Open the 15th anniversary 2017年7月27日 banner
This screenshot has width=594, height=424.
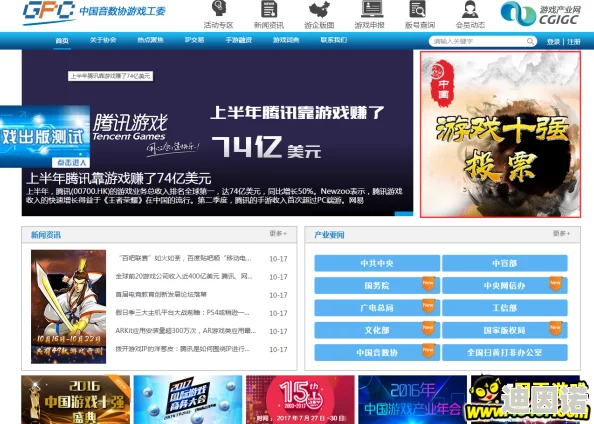(300, 399)
